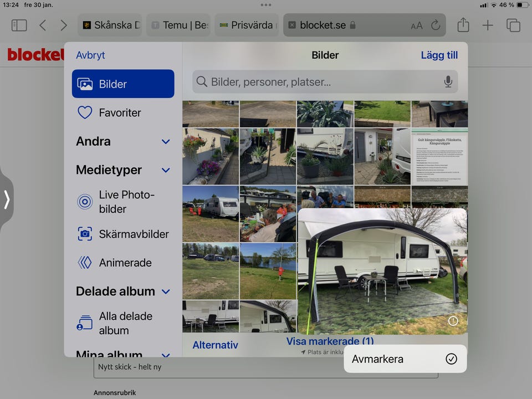Reload the blocket.se page
The width and height of the screenshot is (532, 399).
(x=435, y=25)
